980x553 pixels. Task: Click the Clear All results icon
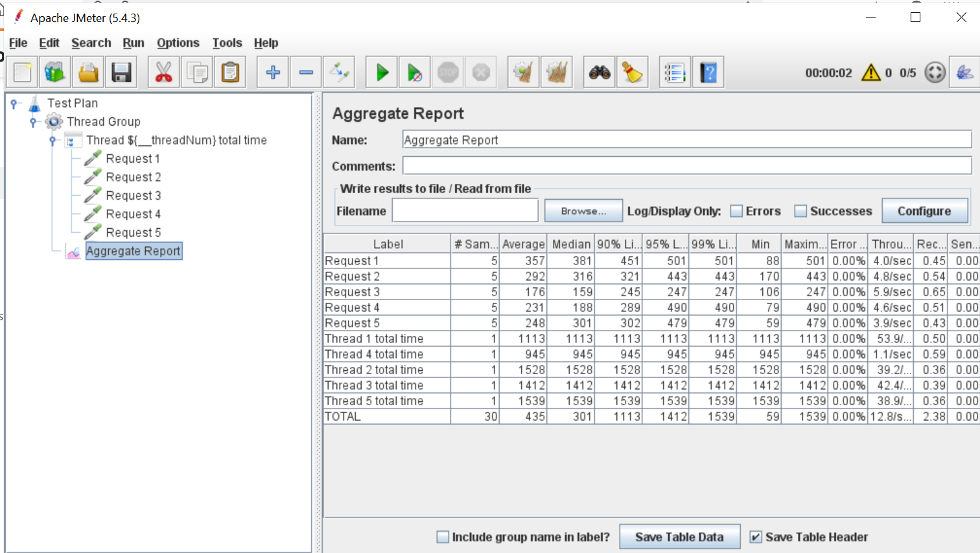[557, 72]
